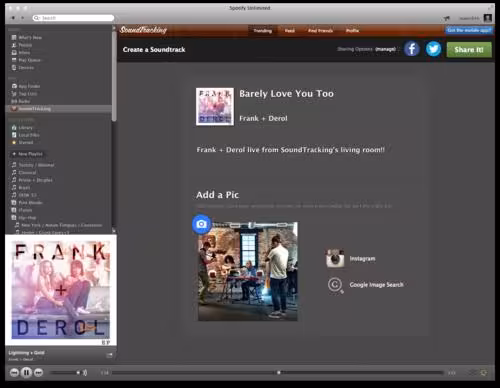Open Radio in the sidebar
This screenshot has width=500, height=388.
pyautogui.click(x=21, y=101)
